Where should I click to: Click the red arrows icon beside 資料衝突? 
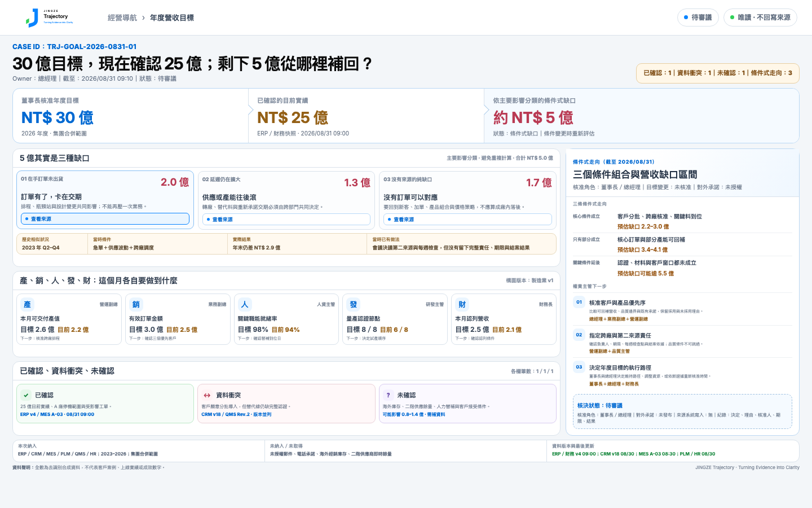tap(207, 395)
